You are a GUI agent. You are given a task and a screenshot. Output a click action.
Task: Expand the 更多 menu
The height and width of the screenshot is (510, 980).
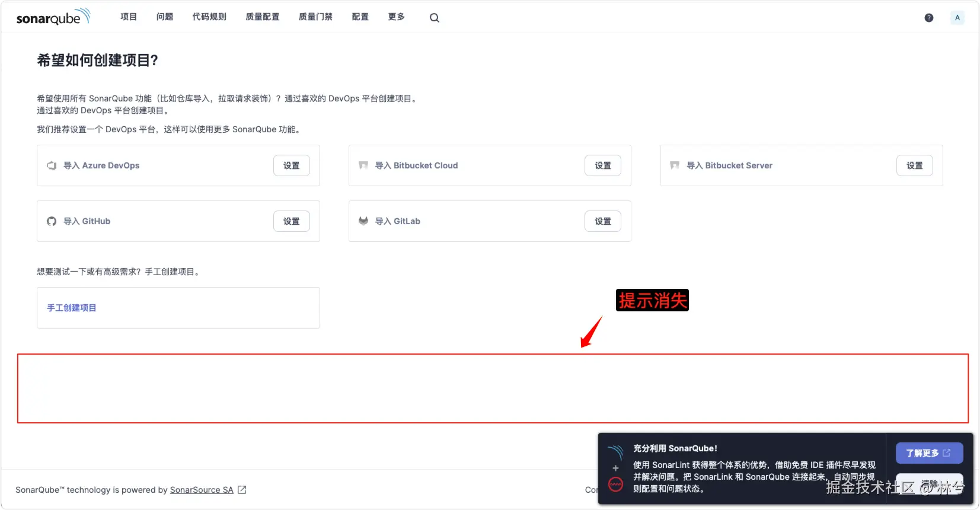[x=397, y=17]
